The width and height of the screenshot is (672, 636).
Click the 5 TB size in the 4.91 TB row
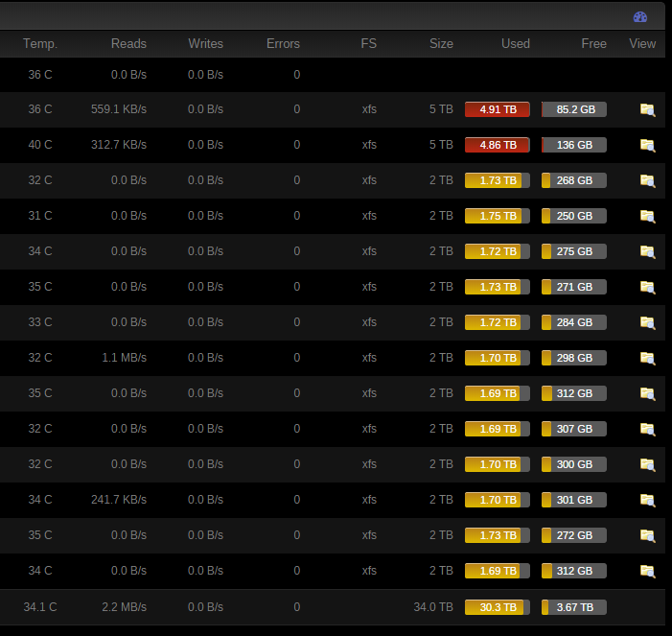coord(441,109)
